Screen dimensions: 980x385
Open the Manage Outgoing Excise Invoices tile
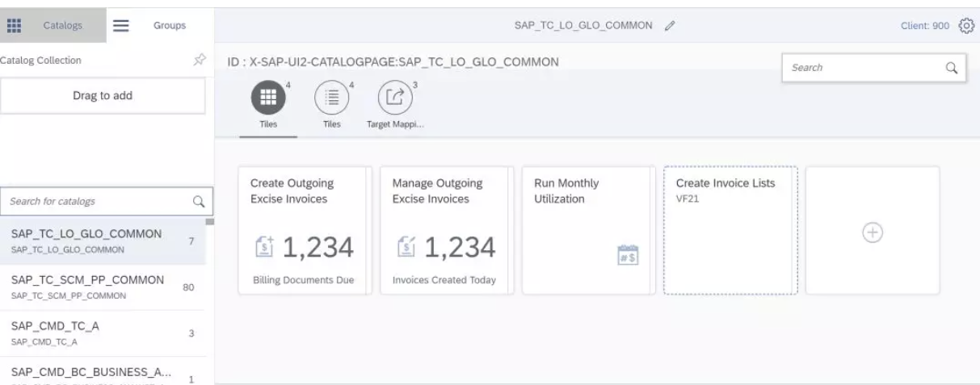[447, 231]
